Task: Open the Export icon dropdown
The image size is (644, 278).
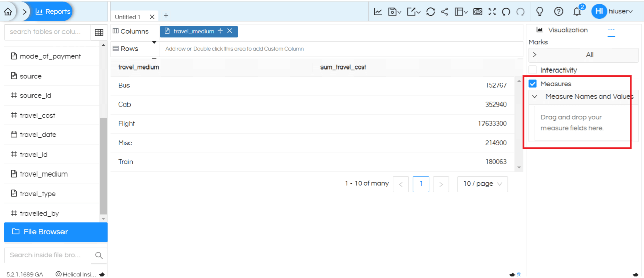Action: [x=413, y=11]
